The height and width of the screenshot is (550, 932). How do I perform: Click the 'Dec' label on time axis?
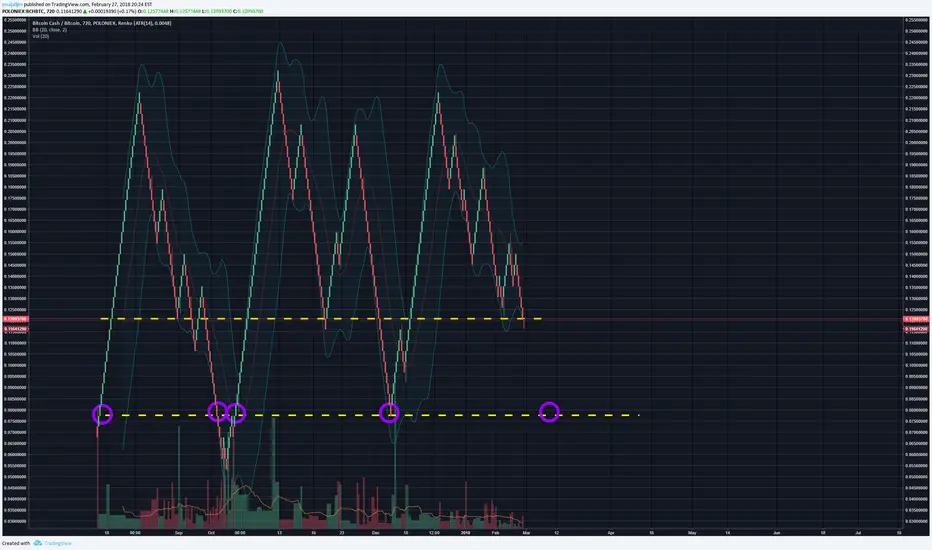376,533
